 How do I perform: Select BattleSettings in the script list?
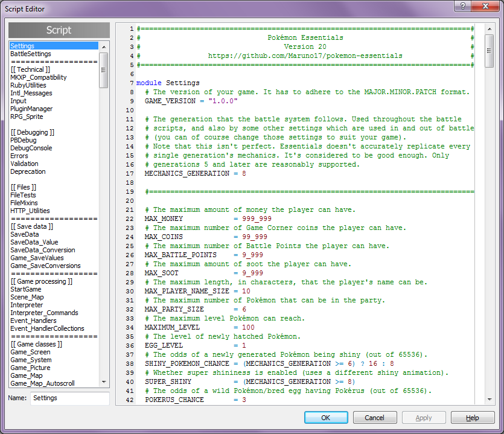(31, 54)
